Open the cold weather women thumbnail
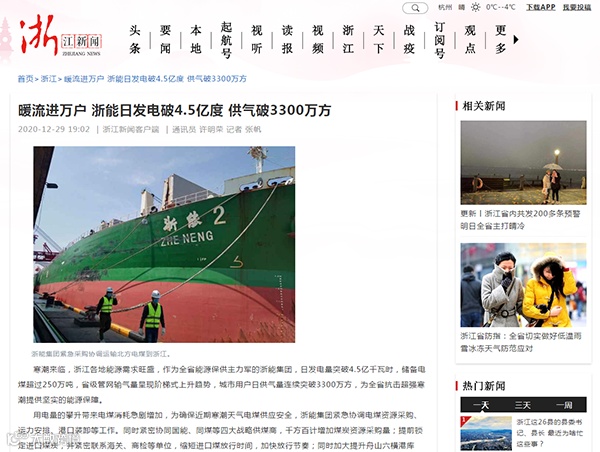 click(x=523, y=285)
